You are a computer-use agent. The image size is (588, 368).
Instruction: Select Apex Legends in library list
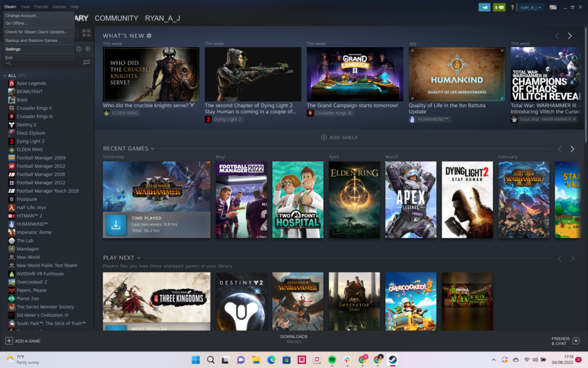[31, 83]
